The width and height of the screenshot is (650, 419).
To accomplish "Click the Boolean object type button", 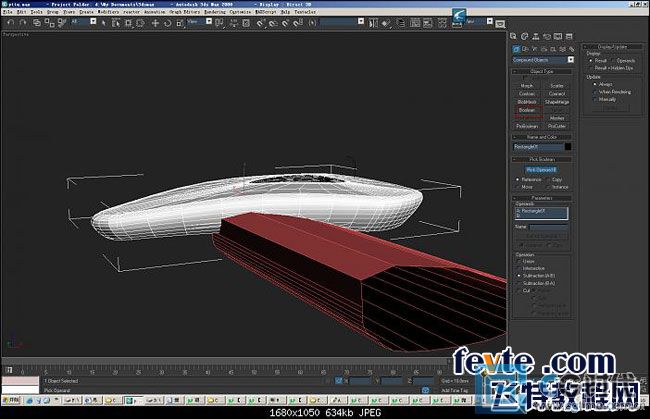I will coord(527,110).
